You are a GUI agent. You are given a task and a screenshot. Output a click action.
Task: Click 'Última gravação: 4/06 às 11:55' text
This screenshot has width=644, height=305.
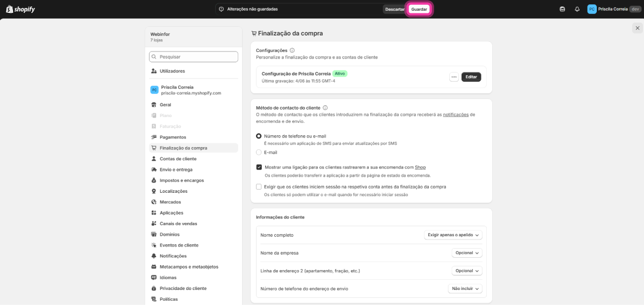(x=298, y=81)
